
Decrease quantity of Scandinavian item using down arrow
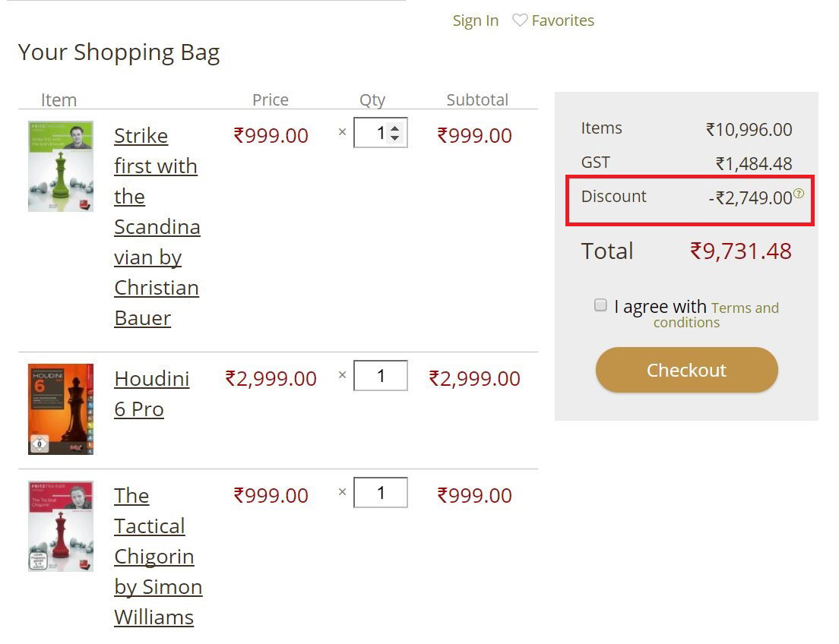click(x=394, y=138)
